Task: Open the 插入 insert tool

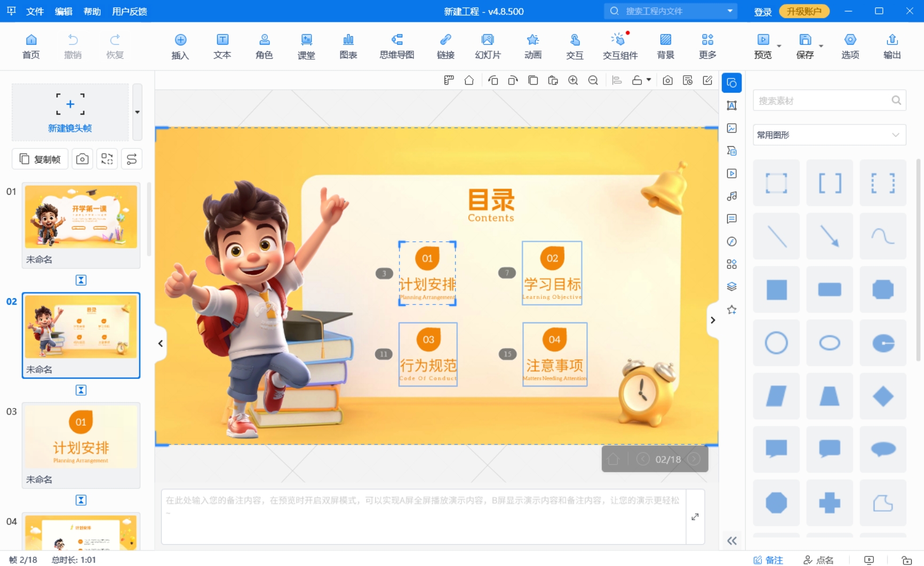Action: coord(180,46)
